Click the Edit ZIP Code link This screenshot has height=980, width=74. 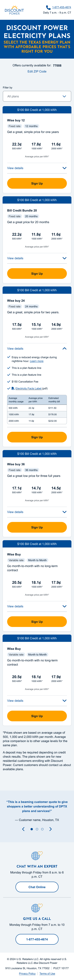point(37,72)
